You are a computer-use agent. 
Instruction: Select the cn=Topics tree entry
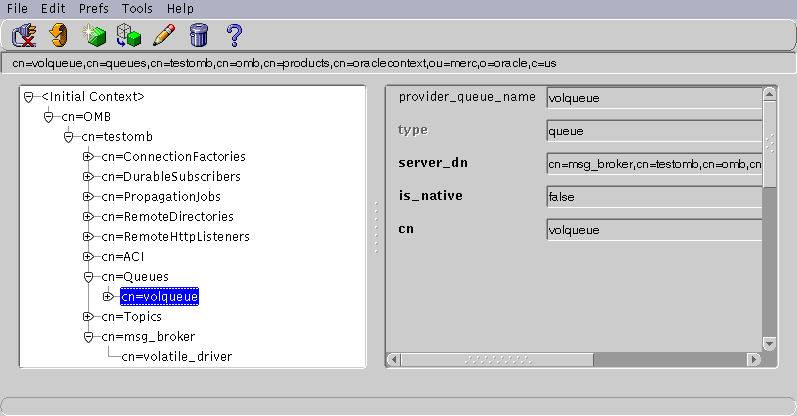tap(131, 317)
